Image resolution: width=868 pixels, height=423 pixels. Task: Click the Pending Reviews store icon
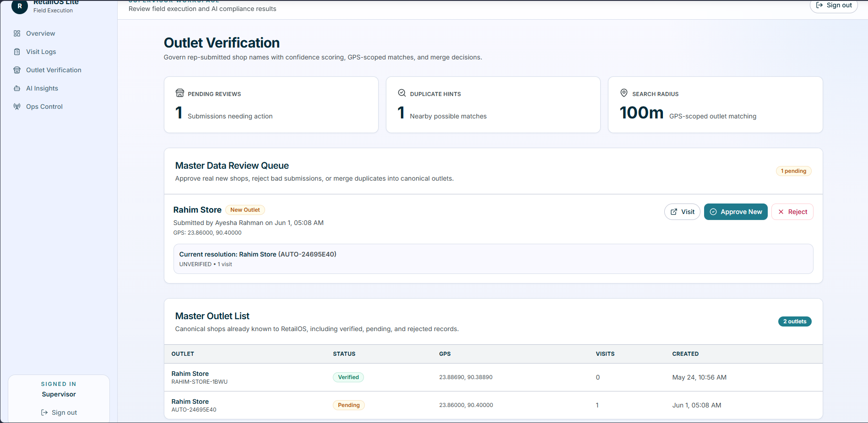(x=180, y=93)
